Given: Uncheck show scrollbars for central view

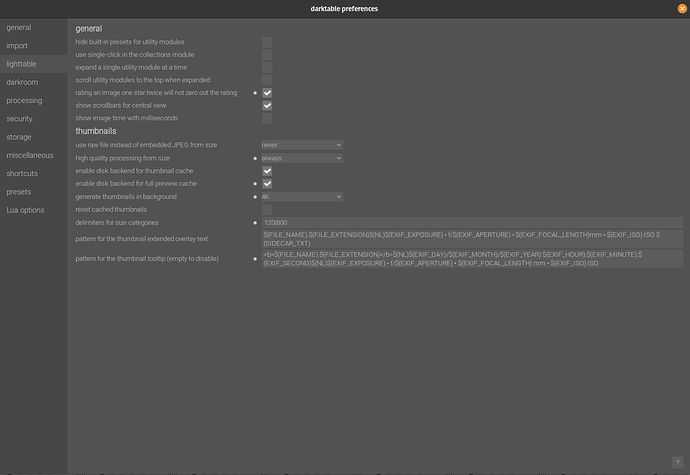Looking at the screenshot, I should pyautogui.click(x=267, y=106).
